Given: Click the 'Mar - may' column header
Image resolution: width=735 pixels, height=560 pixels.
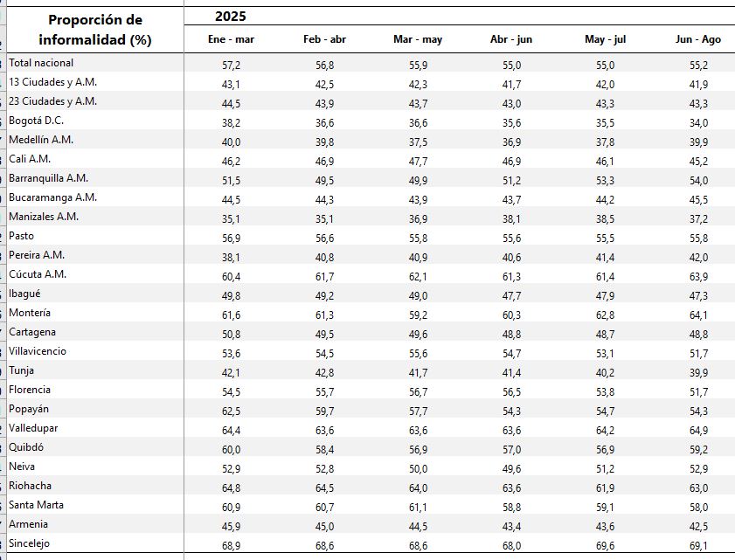Looking at the screenshot, I should [418, 39].
